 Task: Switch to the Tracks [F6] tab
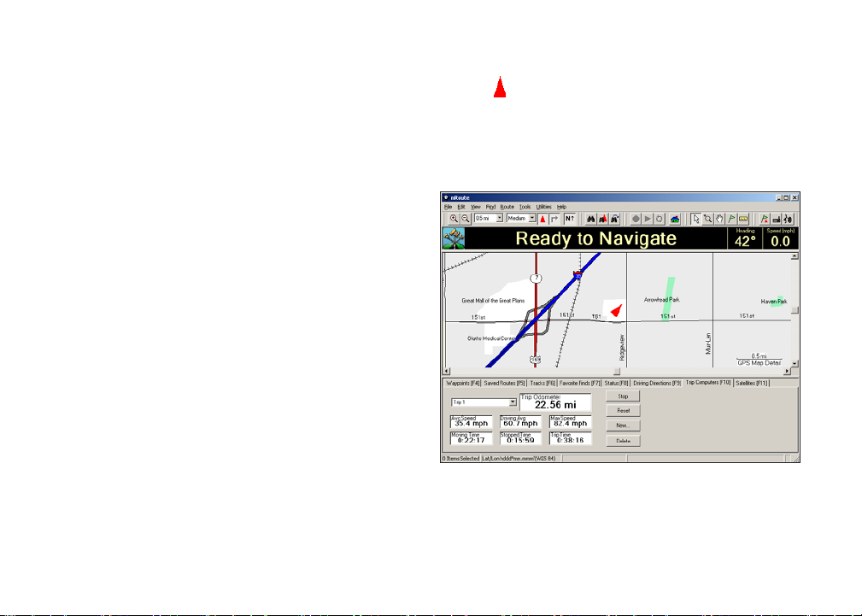[x=542, y=383]
